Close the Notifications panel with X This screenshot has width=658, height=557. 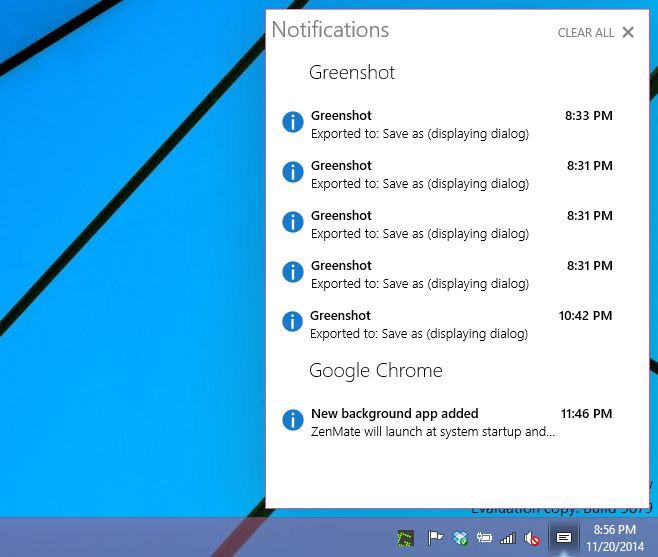point(628,32)
